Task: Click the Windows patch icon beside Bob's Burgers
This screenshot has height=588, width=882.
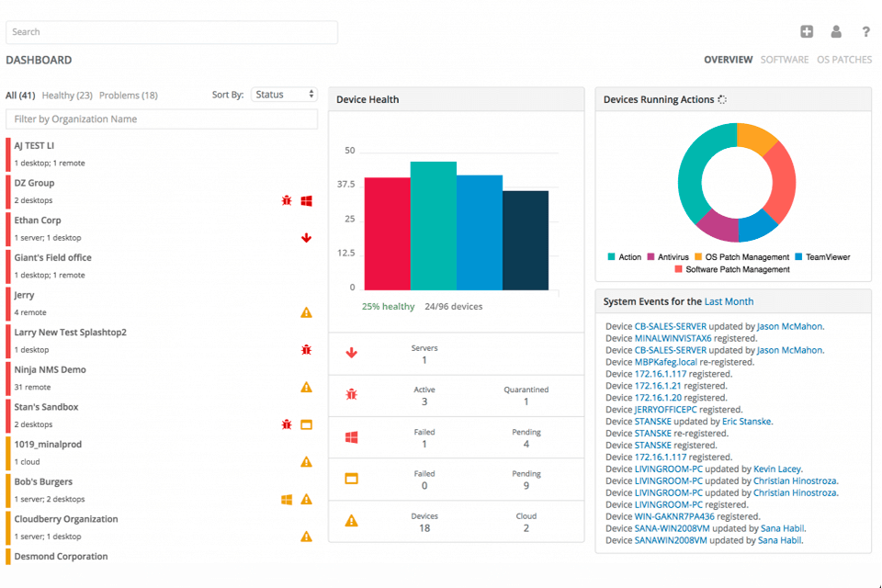Action: (286, 499)
